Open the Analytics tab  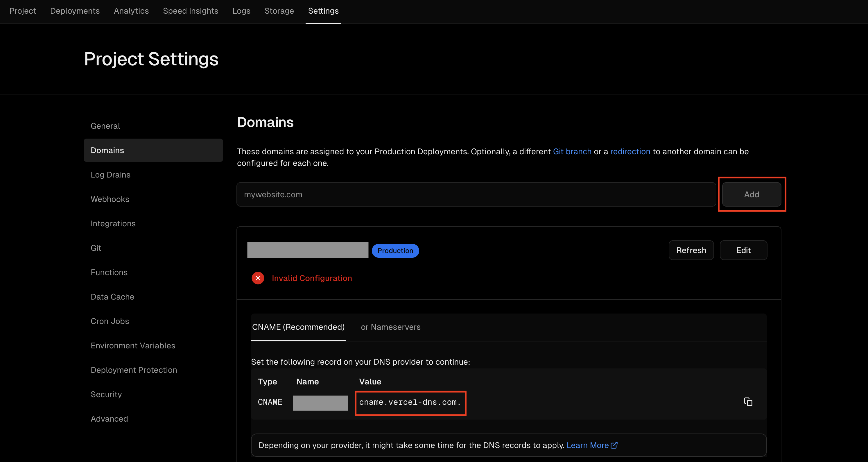pos(131,11)
